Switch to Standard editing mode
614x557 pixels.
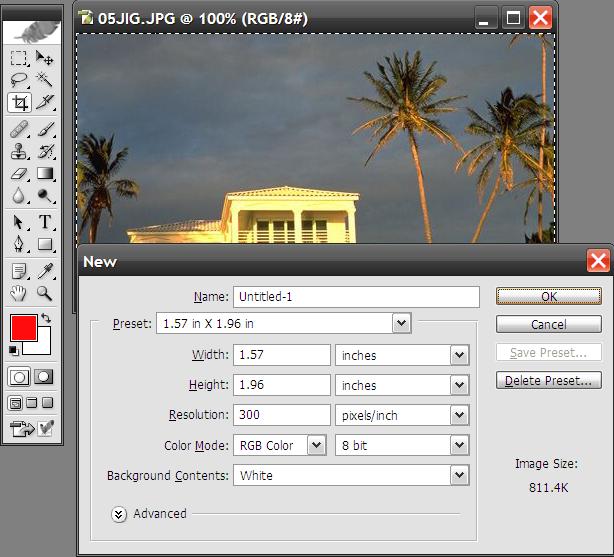(x=19, y=377)
